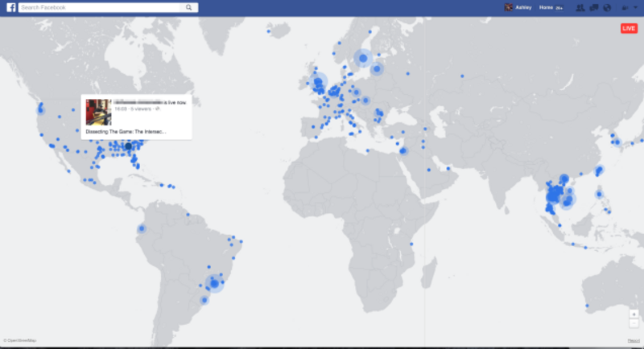The height and width of the screenshot is (349, 644).
Task: Click the Report link at bottom right
Action: click(633, 340)
